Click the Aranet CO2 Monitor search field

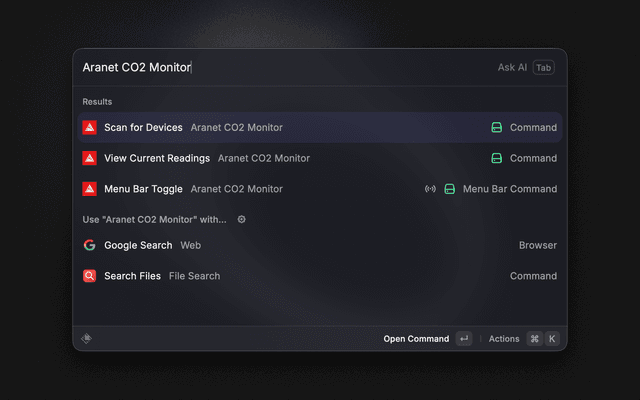click(x=280, y=67)
